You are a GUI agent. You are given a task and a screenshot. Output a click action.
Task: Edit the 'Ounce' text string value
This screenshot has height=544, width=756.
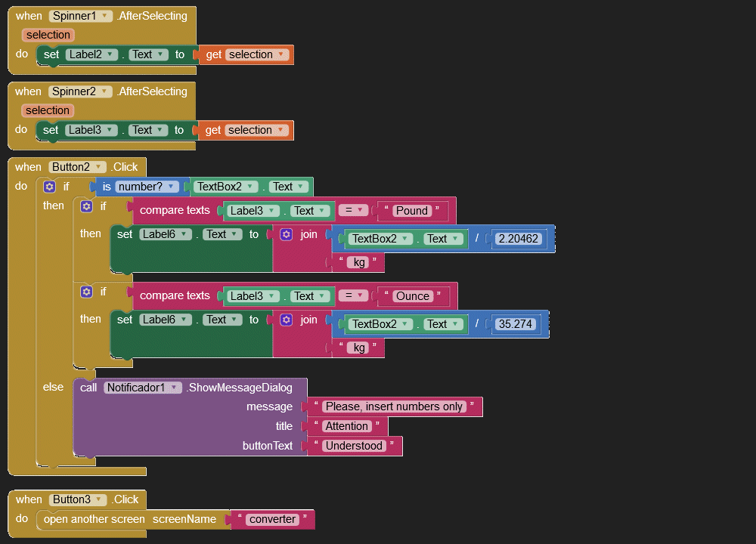click(x=413, y=296)
